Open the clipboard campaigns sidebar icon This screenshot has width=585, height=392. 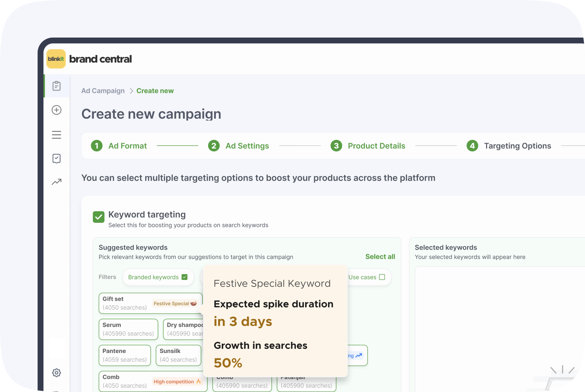(x=56, y=86)
